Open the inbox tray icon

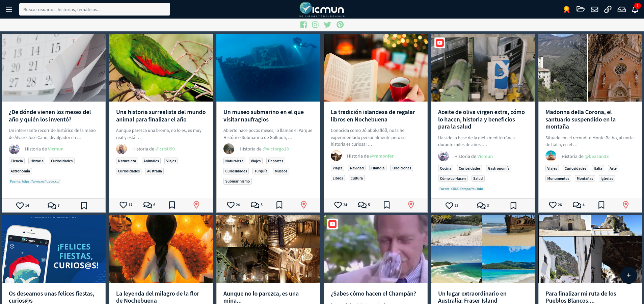[622, 9]
